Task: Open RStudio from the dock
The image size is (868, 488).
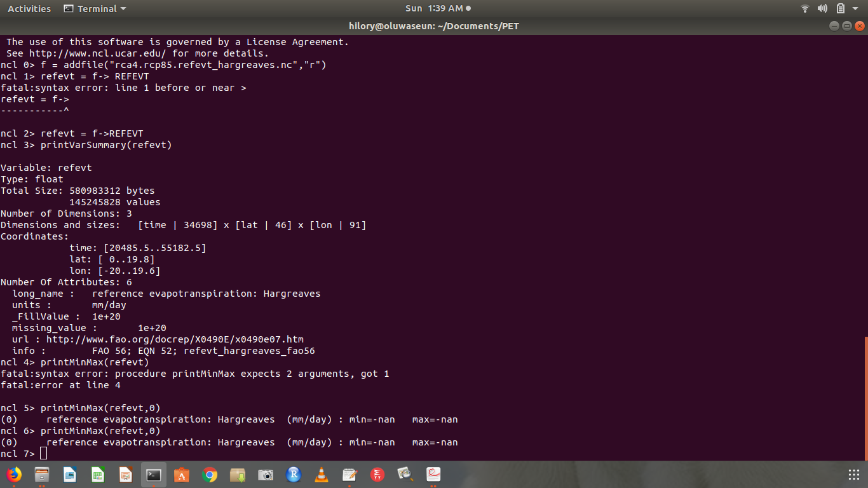Action: [x=294, y=475]
